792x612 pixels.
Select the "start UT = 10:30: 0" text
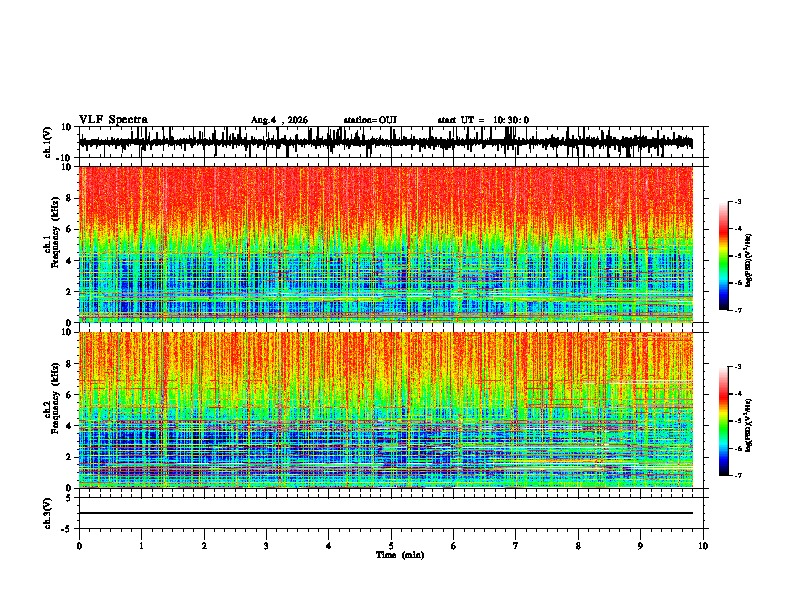(483, 120)
